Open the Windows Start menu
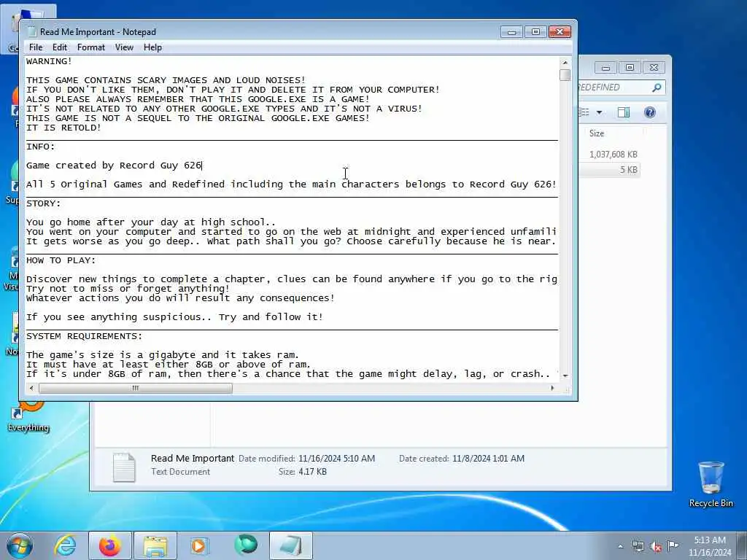 click(20, 545)
